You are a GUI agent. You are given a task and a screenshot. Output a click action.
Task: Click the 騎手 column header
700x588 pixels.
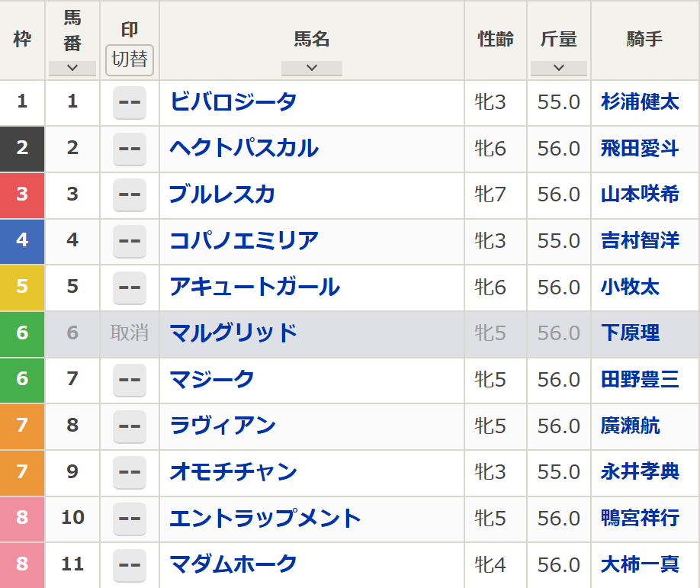(644, 40)
